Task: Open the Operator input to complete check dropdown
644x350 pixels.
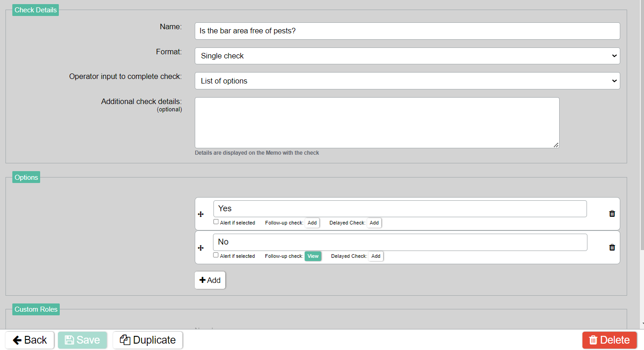Action: click(x=407, y=81)
